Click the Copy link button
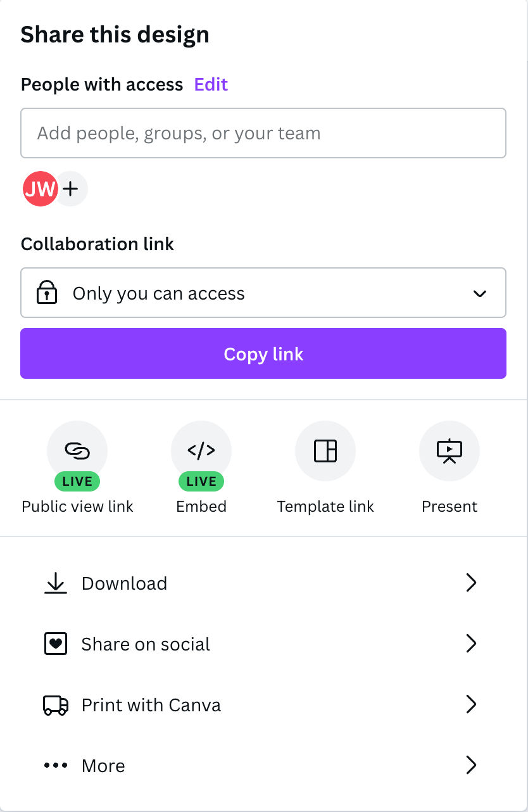 (x=263, y=353)
